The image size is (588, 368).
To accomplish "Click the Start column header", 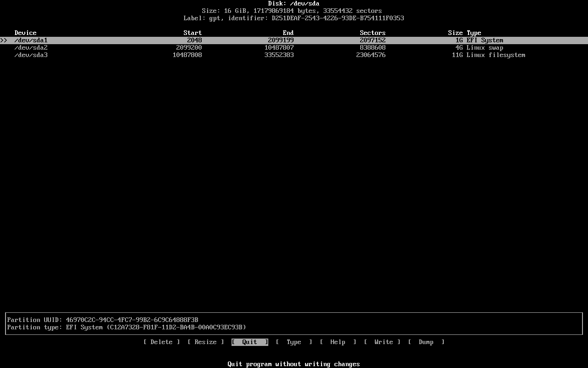I will [192, 33].
